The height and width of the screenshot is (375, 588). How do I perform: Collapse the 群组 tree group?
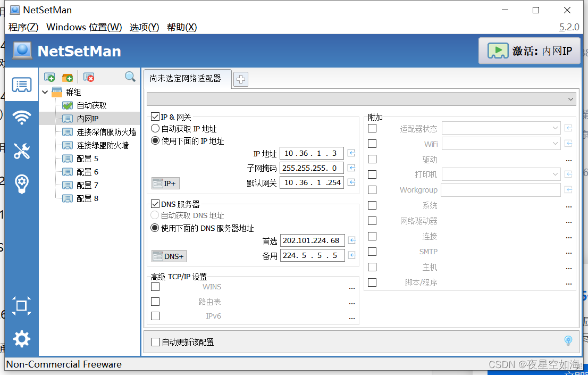pos(45,92)
